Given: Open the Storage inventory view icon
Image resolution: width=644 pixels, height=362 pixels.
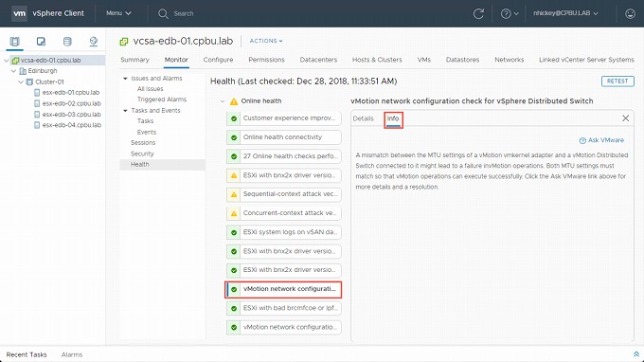Looking at the screenshot, I should click(67, 42).
